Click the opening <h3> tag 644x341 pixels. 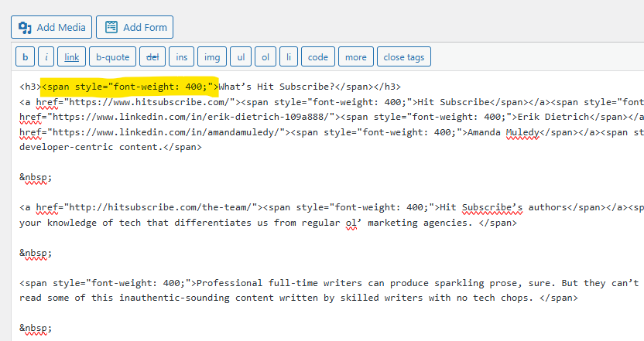pos(30,87)
